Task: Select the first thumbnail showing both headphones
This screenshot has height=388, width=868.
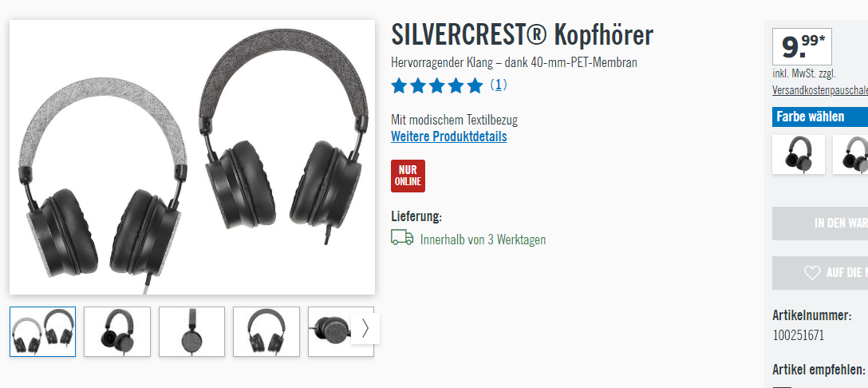Action: [x=42, y=331]
